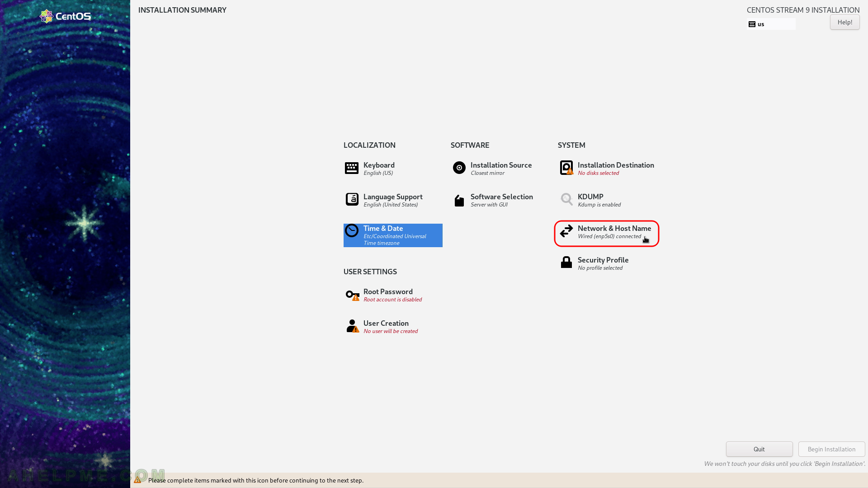Viewport: 868px width, 488px height.
Task: Click the INSTALLATION SUMMARY title
Action: click(x=182, y=10)
